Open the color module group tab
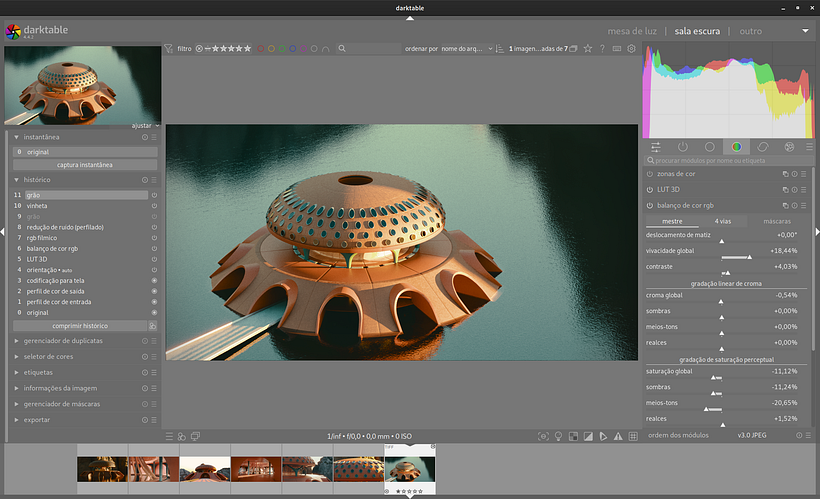Screen dimensions: 820x499 click(x=736, y=147)
